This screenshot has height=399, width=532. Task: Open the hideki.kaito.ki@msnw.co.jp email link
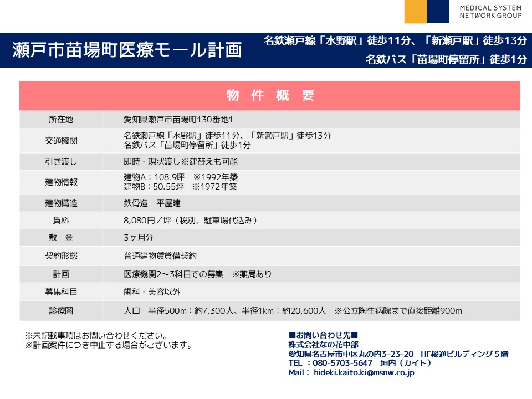pyautogui.click(x=364, y=372)
